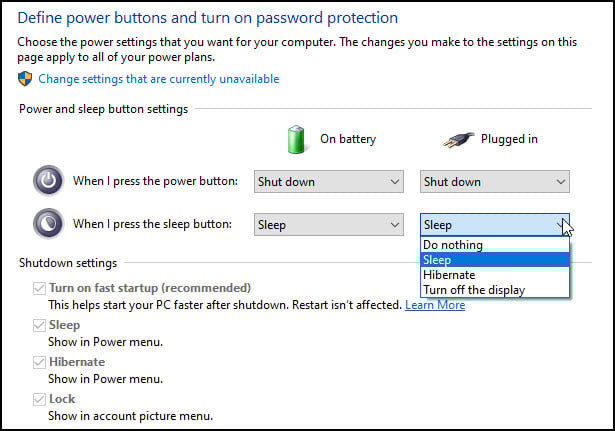Screen dimensions: 615x431
Task: Follow the Learn More link
Action: (x=435, y=305)
